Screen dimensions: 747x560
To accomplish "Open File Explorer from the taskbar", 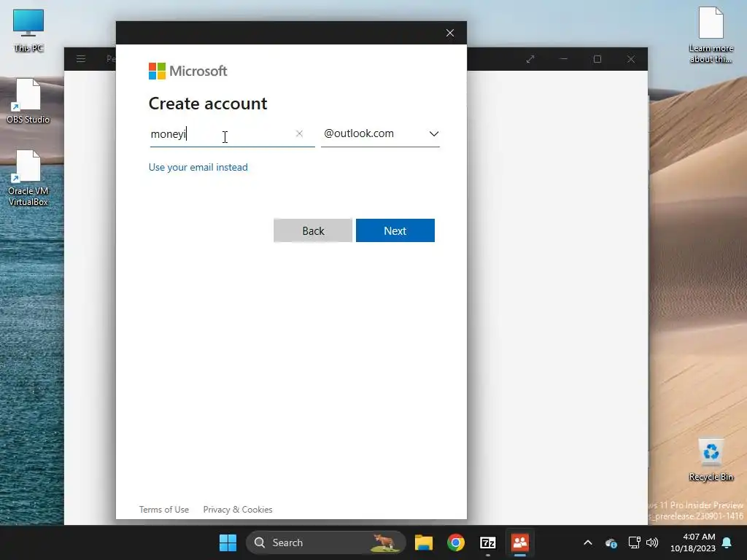I will 424,542.
